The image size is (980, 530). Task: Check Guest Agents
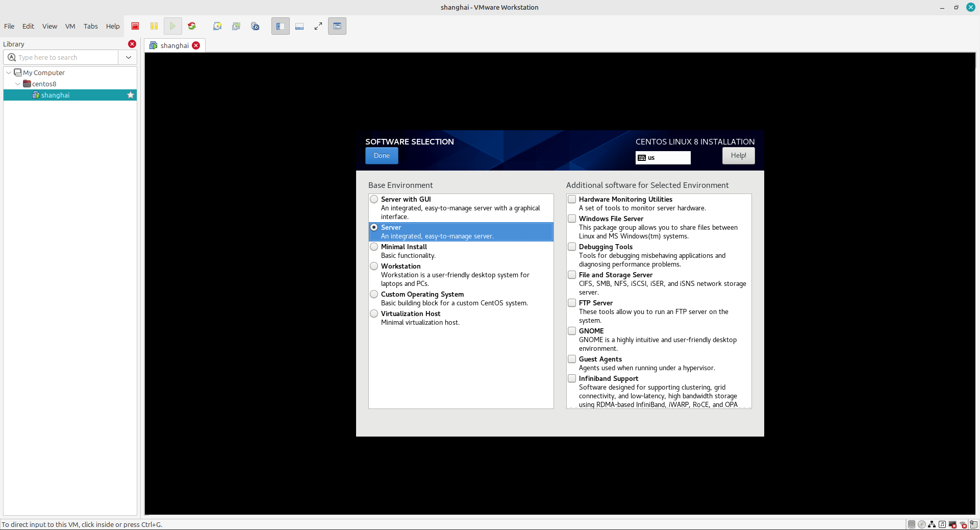pyautogui.click(x=572, y=359)
